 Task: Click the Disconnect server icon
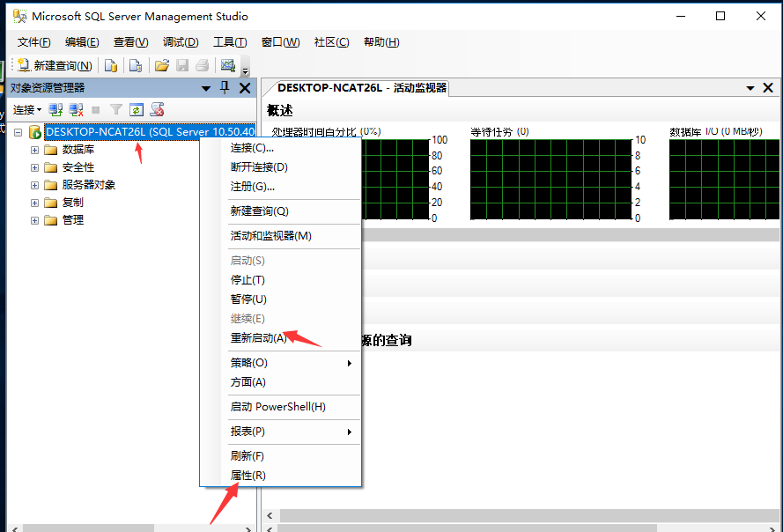point(76,110)
